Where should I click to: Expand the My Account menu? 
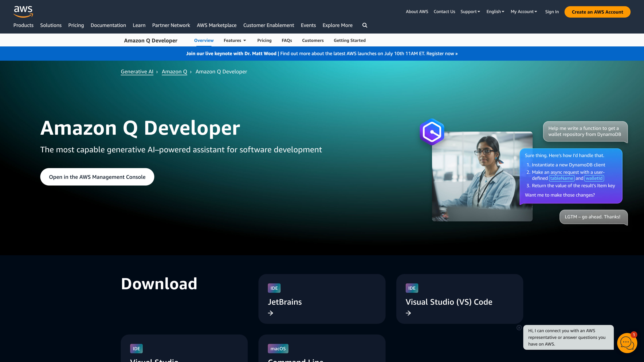click(524, 12)
